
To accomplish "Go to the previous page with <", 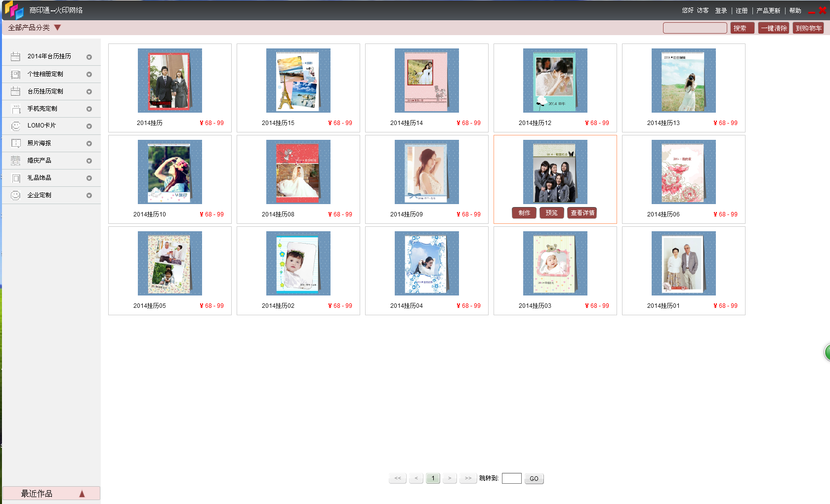I will [416, 478].
